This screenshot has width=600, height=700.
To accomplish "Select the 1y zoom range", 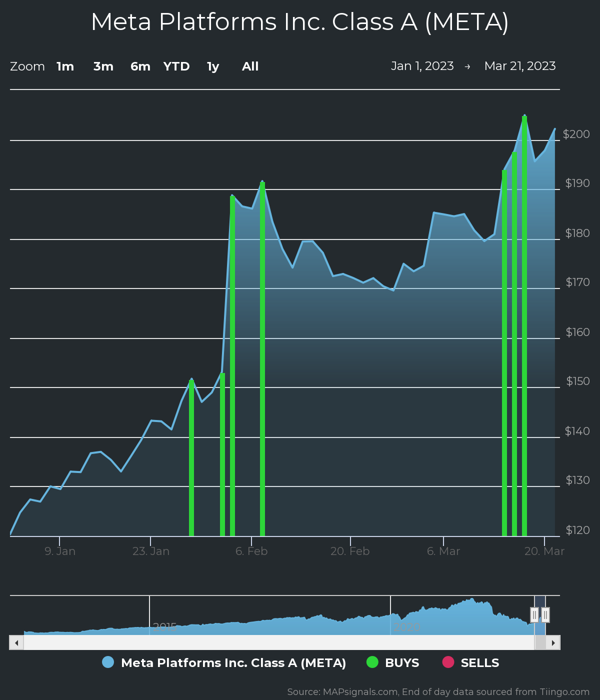I will (x=213, y=66).
